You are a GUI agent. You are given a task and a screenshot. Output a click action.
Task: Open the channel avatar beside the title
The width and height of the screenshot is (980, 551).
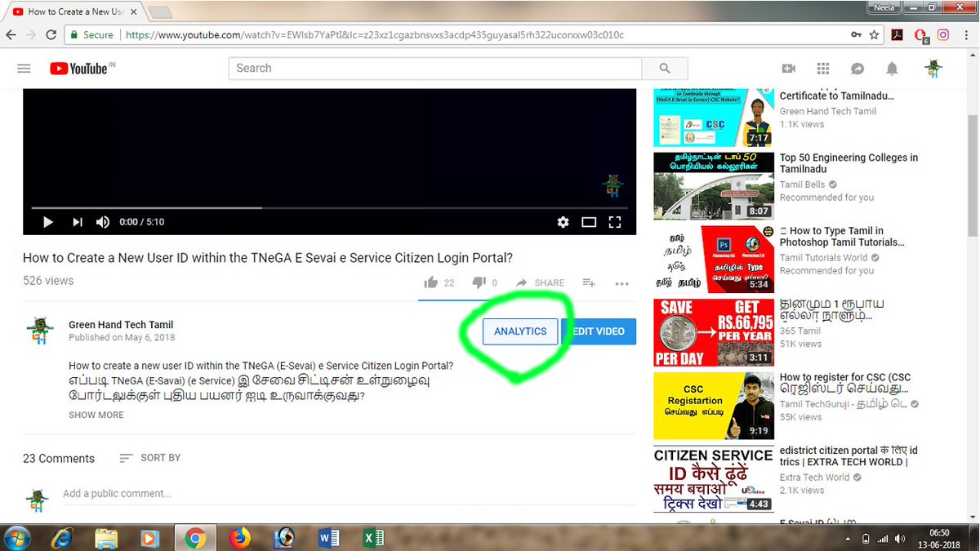pyautogui.click(x=38, y=331)
